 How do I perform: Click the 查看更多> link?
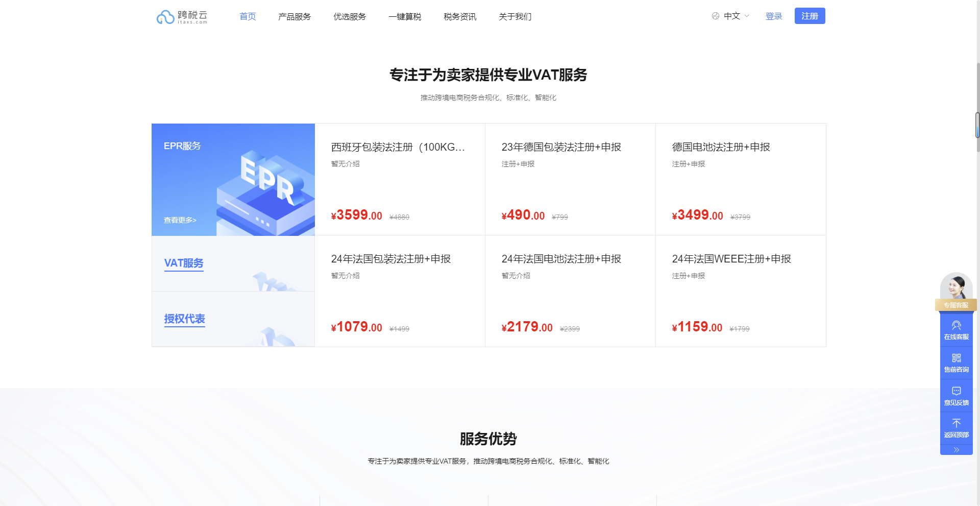pyautogui.click(x=180, y=220)
